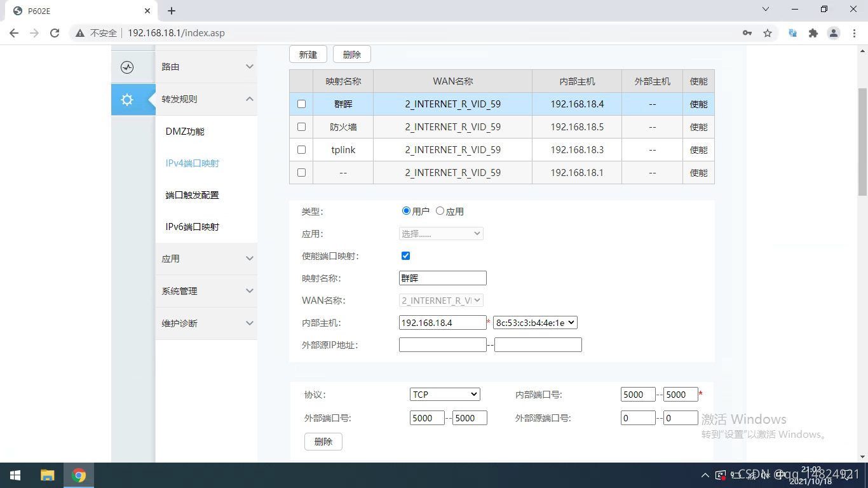Screen dimensions: 868x488
Task: Choose the 应用 type radio button
Action: tap(440, 211)
